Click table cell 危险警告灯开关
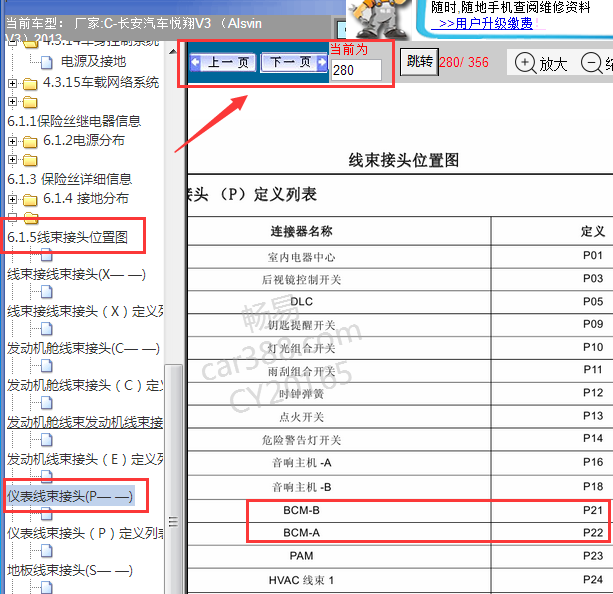 point(301,440)
